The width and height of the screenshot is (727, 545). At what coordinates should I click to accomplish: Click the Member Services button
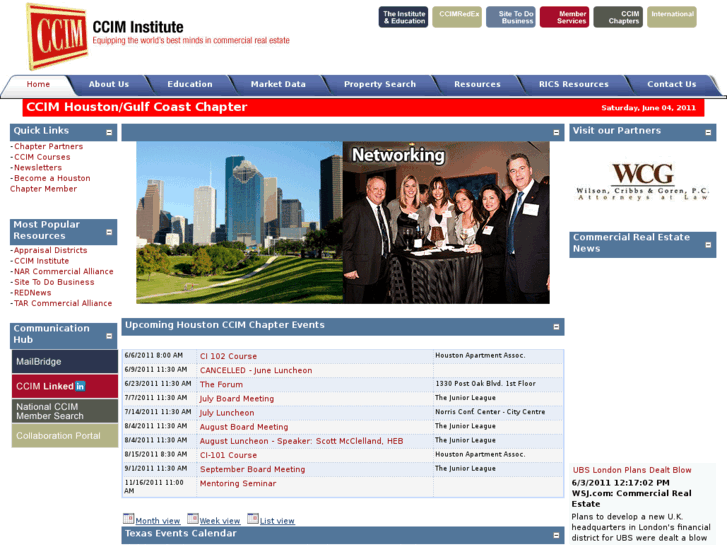pyautogui.click(x=564, y=17)
